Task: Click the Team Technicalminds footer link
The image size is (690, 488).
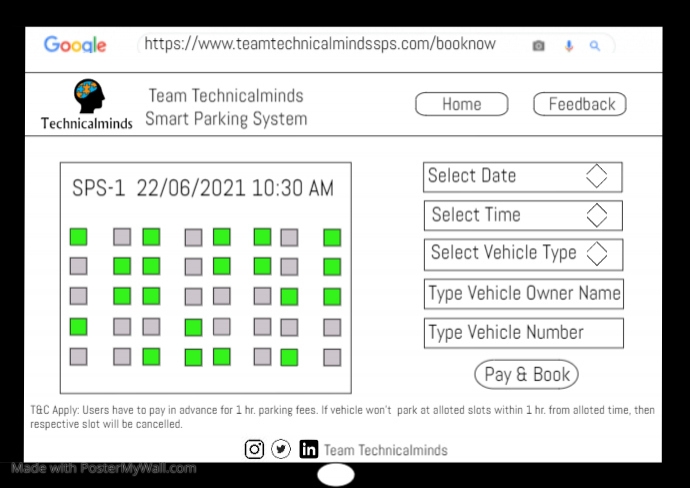Action: click(386, 451)
